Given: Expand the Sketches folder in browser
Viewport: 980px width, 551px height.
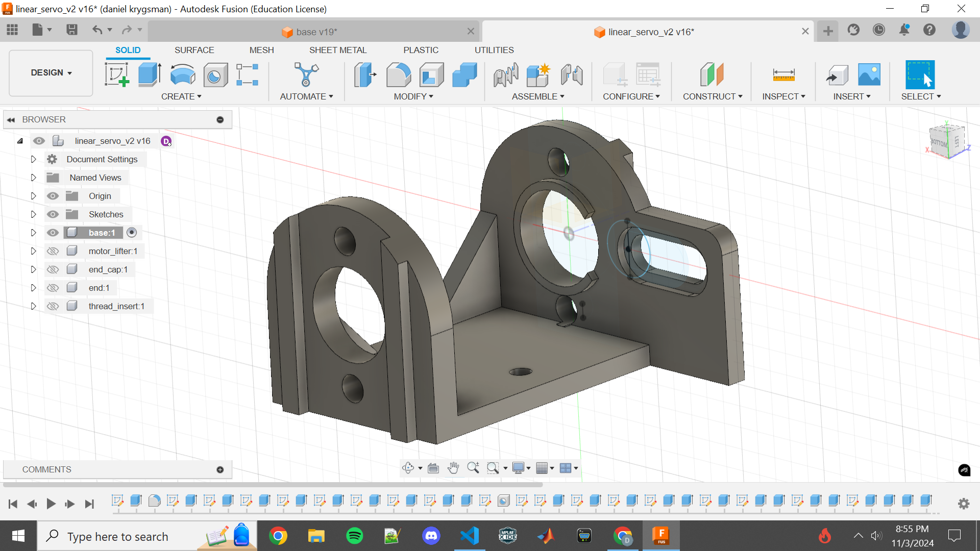Looking at the screenshot, I should (33, 214).
